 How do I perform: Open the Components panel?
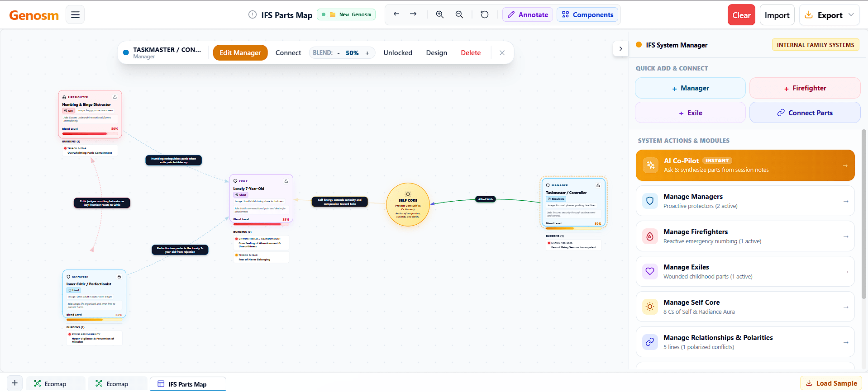[587, 14]
